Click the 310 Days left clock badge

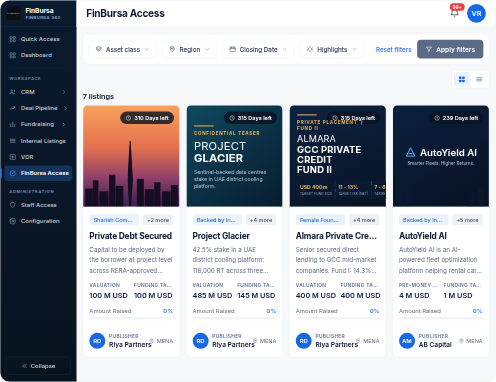pyautogui.click(x=147, y=118)
